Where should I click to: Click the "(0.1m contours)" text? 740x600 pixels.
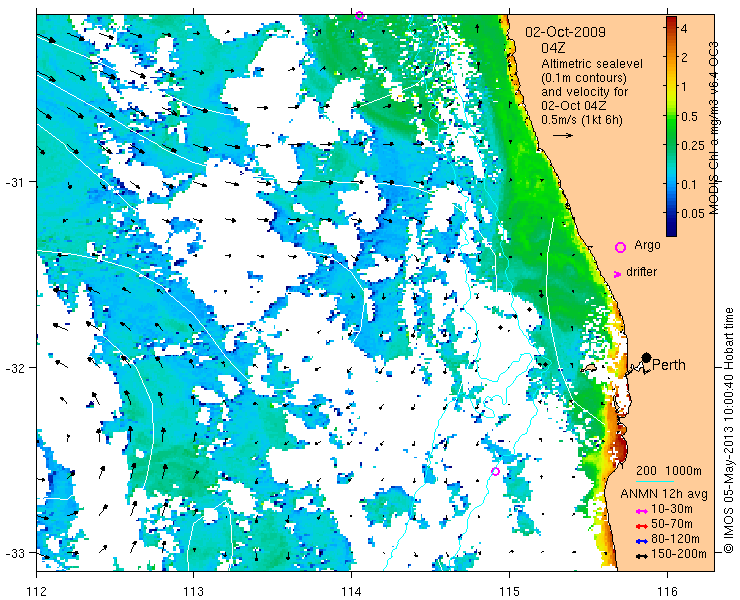584,77
